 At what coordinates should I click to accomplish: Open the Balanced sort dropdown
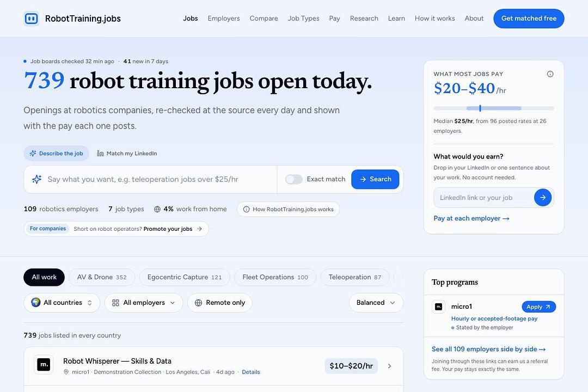click(376, 303)
